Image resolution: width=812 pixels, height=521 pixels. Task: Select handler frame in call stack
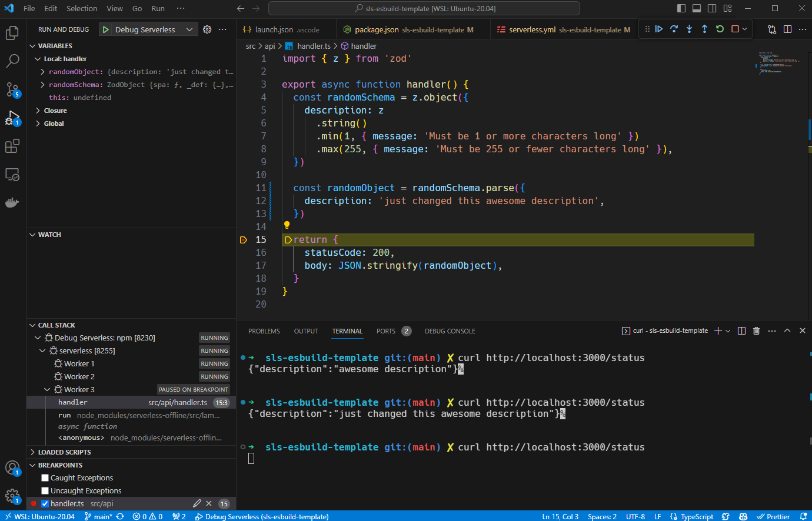(x=131, y=402)
